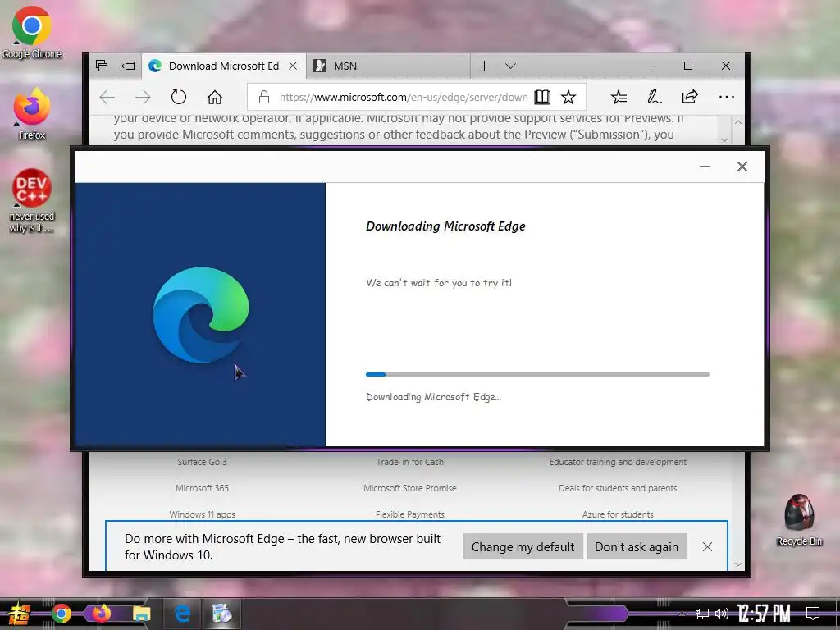Click the microsoft.com URL address field
This screenshot has width=840, height=630.
click(x=403, y=97)
